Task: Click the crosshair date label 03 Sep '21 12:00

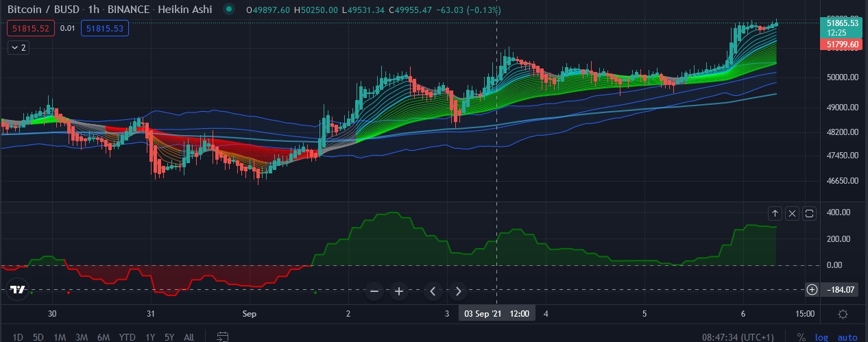Action: click(496, 314)
